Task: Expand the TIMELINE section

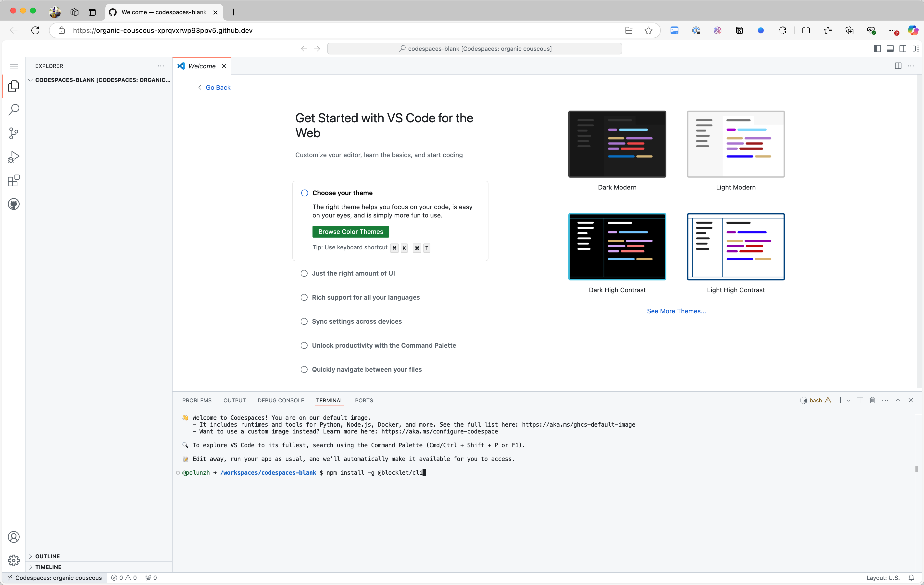Action: point(48,567)
